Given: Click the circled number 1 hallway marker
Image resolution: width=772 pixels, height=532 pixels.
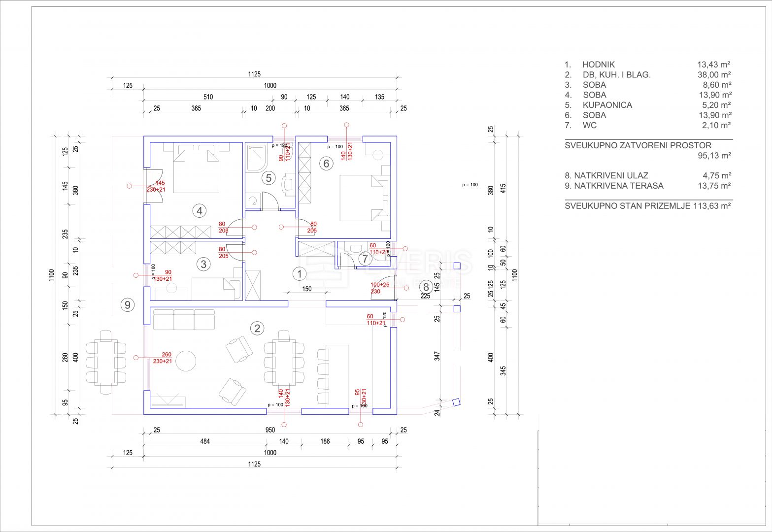Looking at the screenshot, I should click(x=299, y=273).
